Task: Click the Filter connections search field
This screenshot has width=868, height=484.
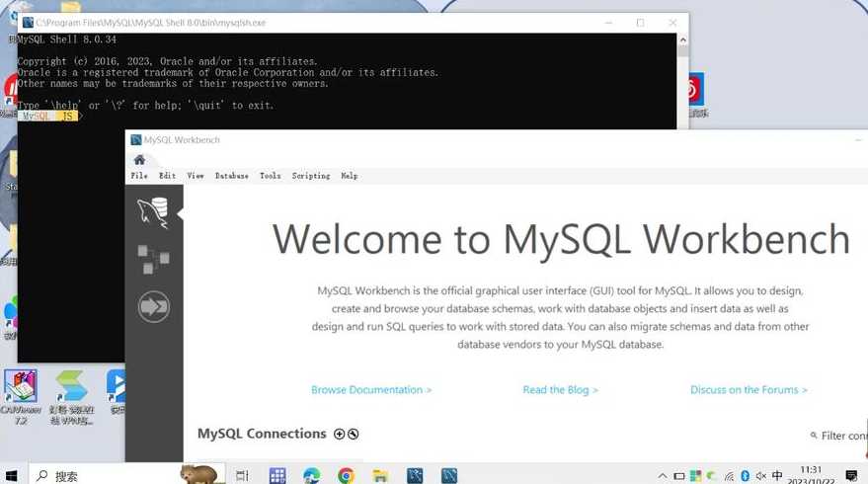Action: pos(840,436)
